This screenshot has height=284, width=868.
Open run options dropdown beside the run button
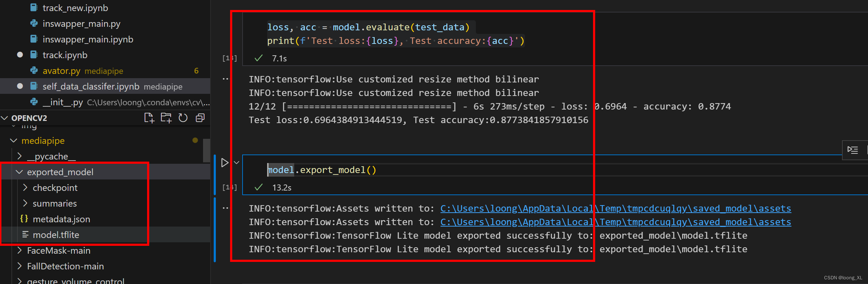pyautogui.click(x=237, y=163)
